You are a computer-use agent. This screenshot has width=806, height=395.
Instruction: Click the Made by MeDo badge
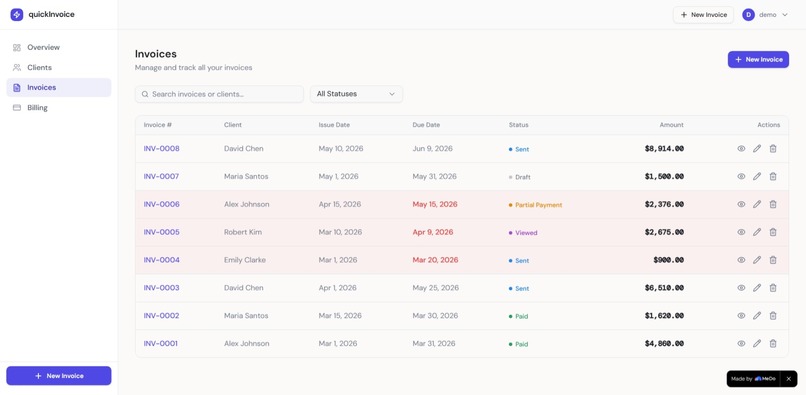tap(754, 379)
